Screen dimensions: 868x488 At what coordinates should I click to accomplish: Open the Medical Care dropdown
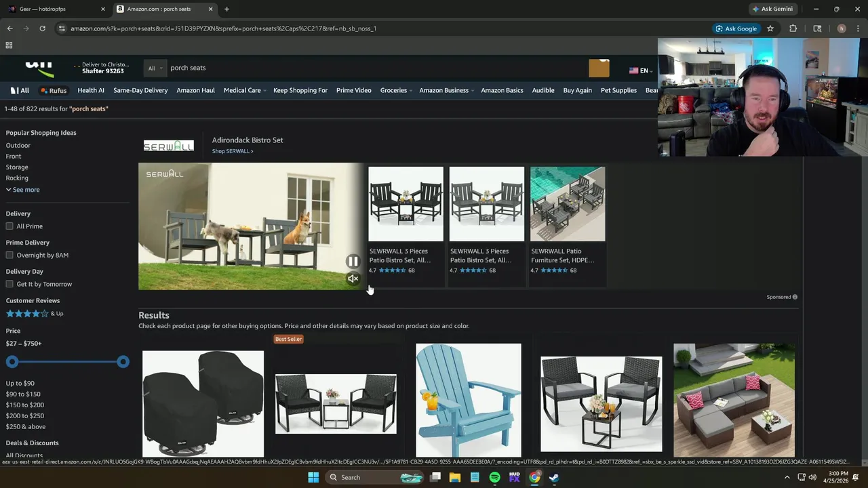pos(244,90)
